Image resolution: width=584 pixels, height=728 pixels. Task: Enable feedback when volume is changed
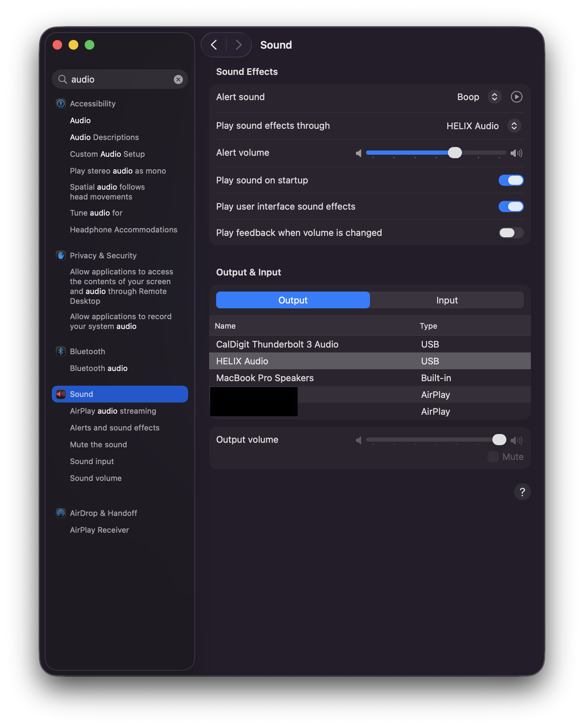[511, 233]
